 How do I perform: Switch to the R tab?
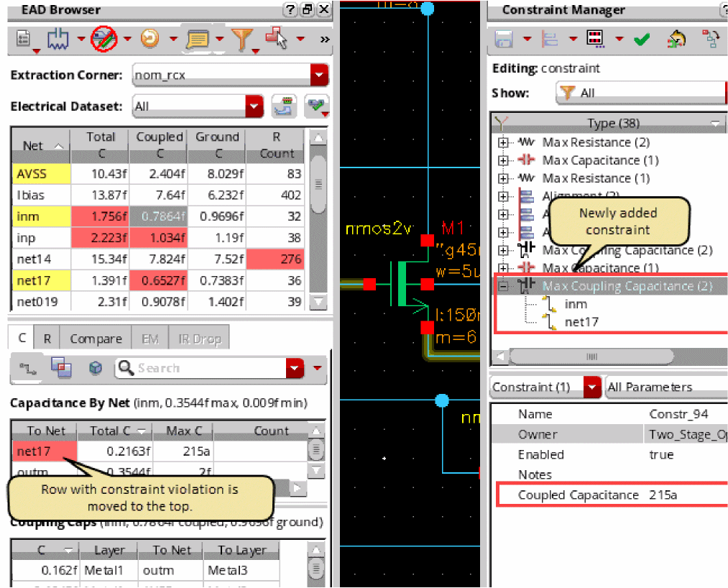tap(47, 339)
